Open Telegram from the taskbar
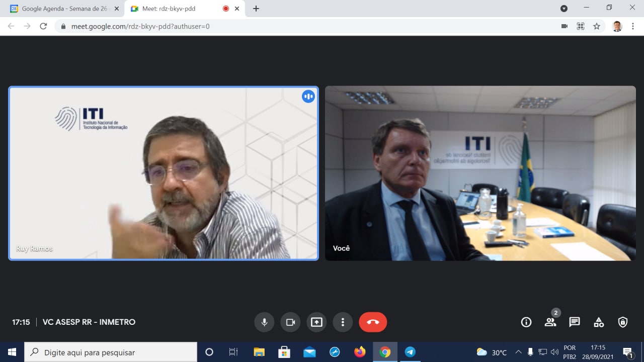 (410, 352)
